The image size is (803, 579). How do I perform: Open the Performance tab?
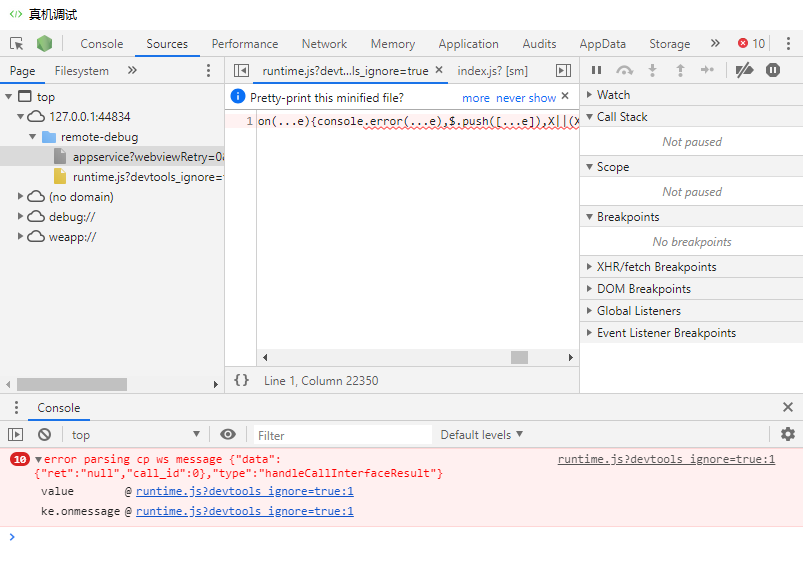point(245,44)
